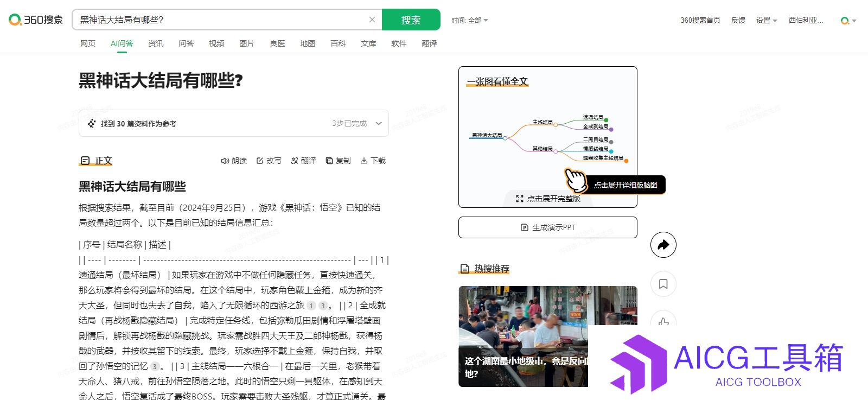Click the 西伯利亚 account name
868x400 pixels.
pos(806,20)
